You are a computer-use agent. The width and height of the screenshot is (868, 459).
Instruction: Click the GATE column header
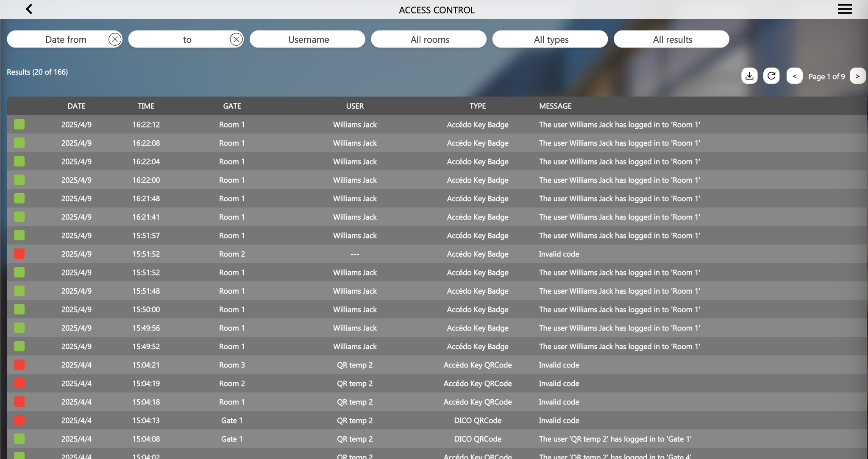click(x=232, y=106)
